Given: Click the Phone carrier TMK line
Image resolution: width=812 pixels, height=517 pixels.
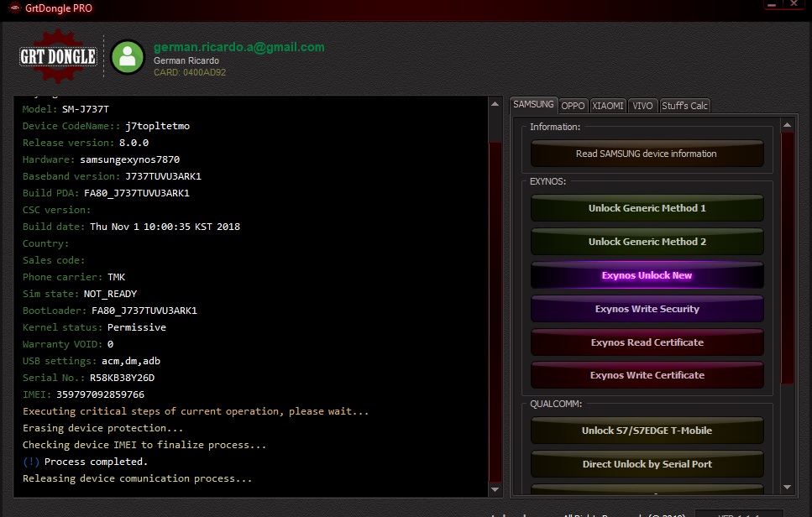Looking at the screenshot, I should click(x=74, y=277).
